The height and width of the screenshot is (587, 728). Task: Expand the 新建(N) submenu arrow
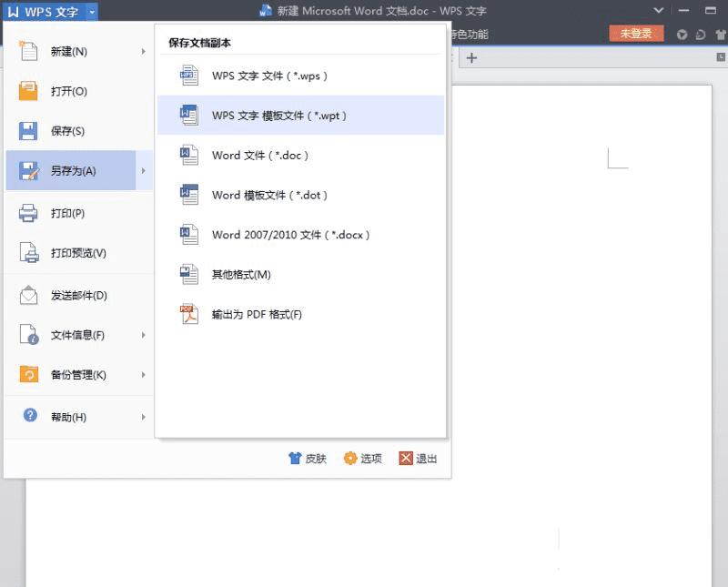[x=144, y=51]
